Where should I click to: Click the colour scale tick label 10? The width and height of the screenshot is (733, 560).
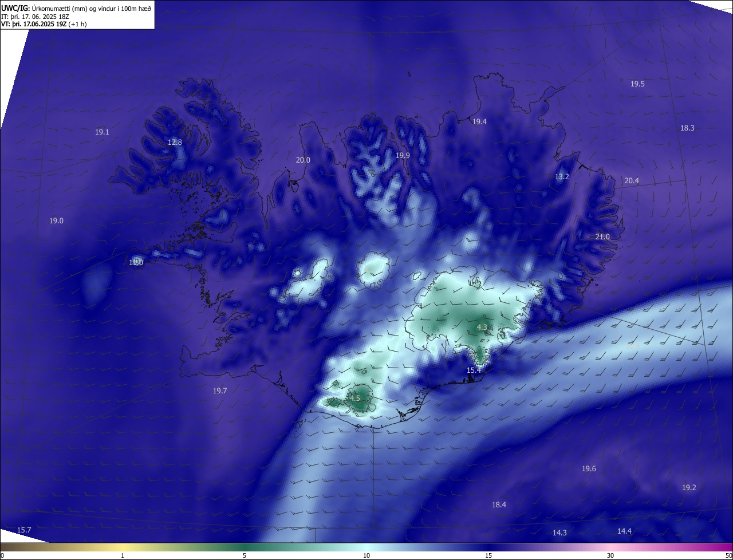tap(366, 555)
